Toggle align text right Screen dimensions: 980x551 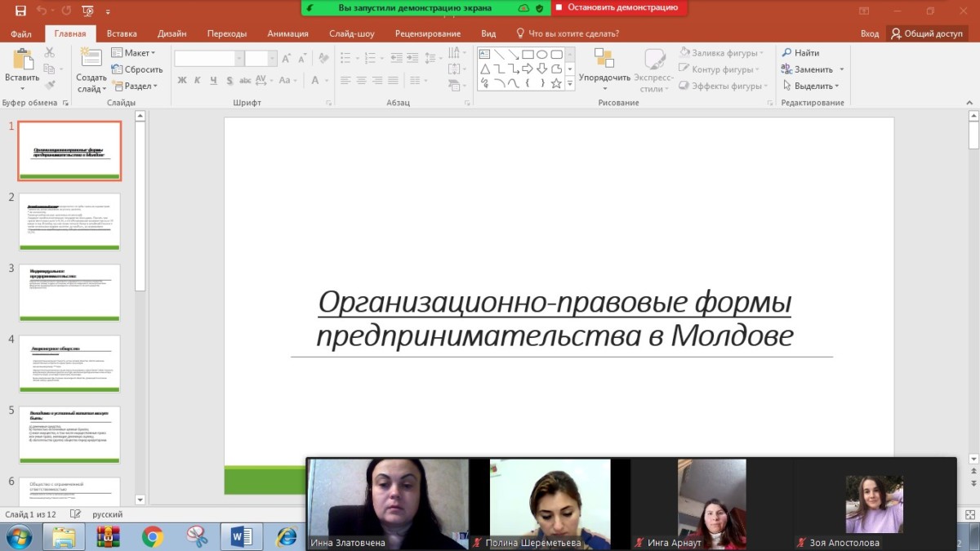377,80
